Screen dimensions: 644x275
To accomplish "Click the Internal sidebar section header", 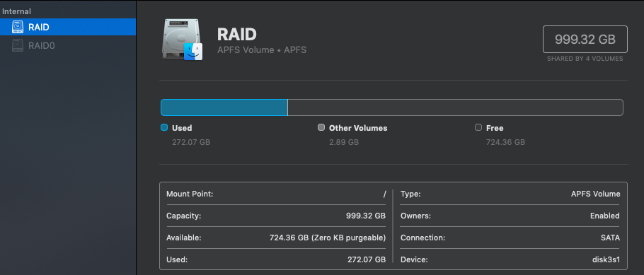I will coord(16,11).
